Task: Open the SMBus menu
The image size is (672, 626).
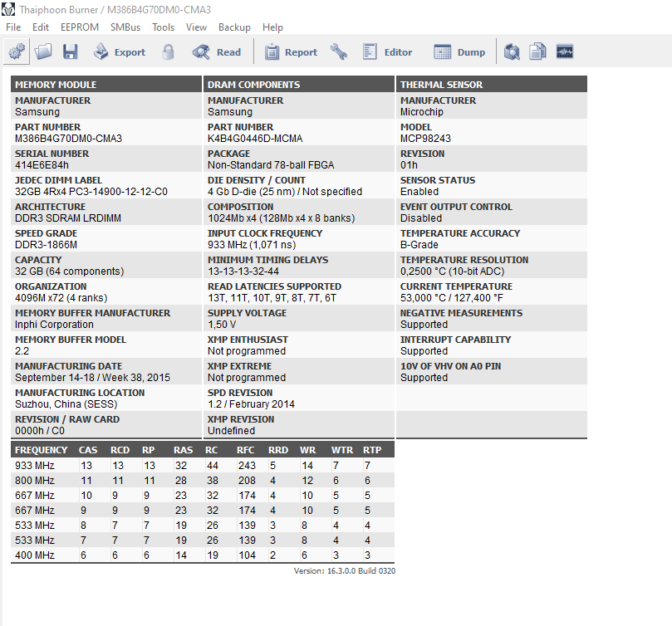Action: 125,27
